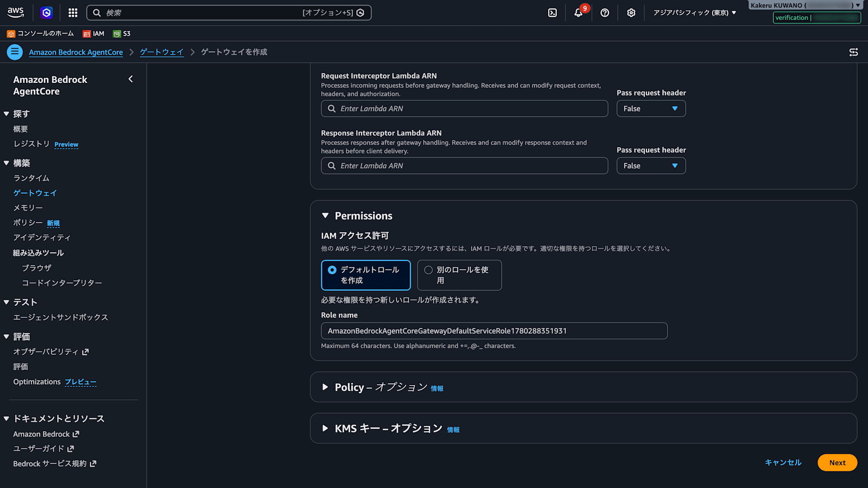
Task: Click the プレビュー badge beside Optimizations
Action: pyautogui.click(x=81, y=382)
